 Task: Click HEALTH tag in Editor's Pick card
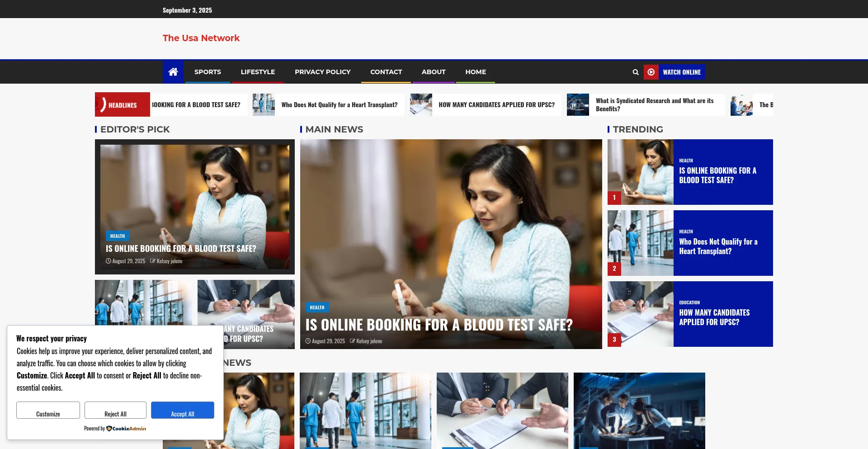pyautogui.click(x=118, y=236)
